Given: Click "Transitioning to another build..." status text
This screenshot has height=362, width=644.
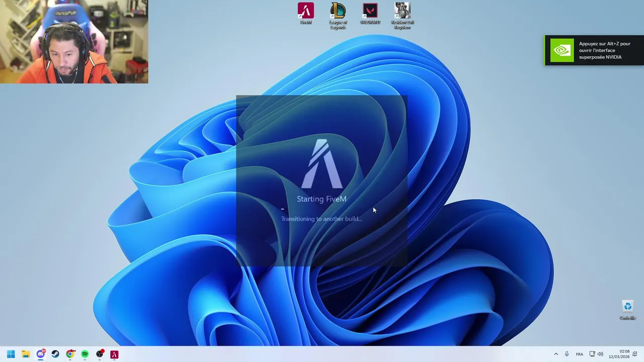Looking at the screenshot, I should click(x=321, y=219).
